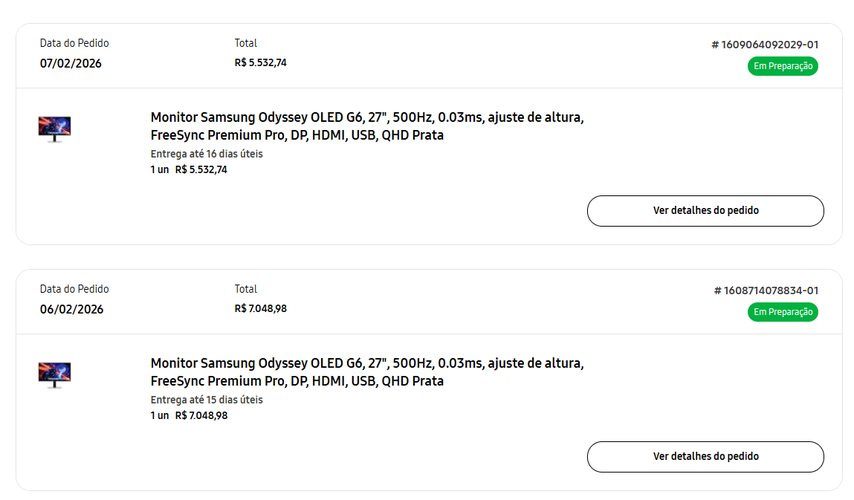Screen dimensions: 854x500
Task: Click total R$ 5.532,74 in first order header
Action: [260, 63]
